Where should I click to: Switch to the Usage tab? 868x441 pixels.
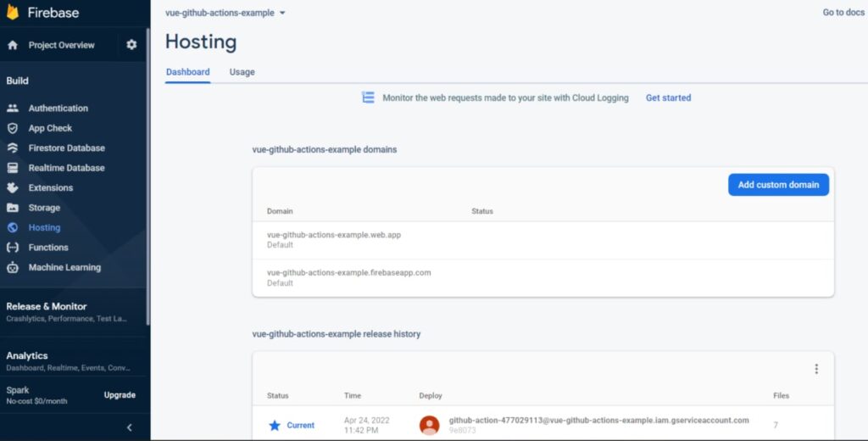242,72
